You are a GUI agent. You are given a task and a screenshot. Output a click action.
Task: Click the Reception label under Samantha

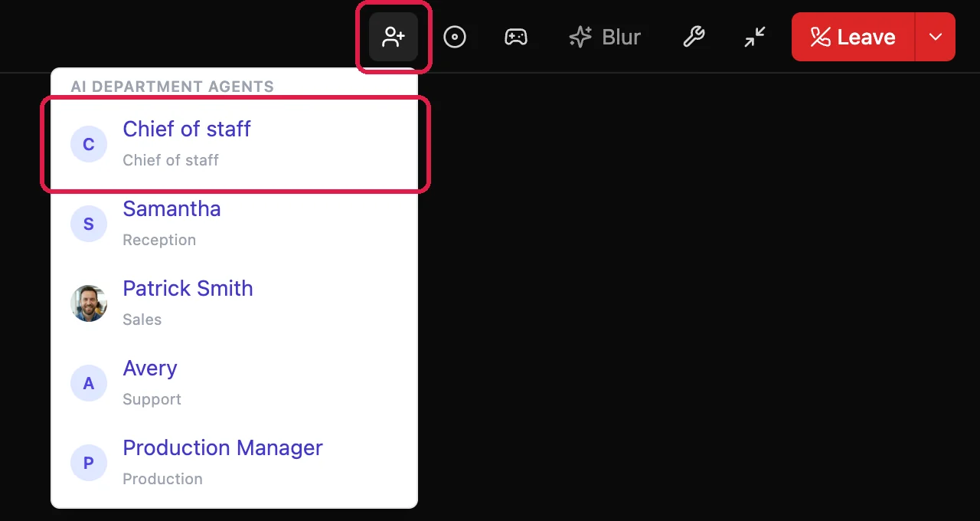point(159,240)
